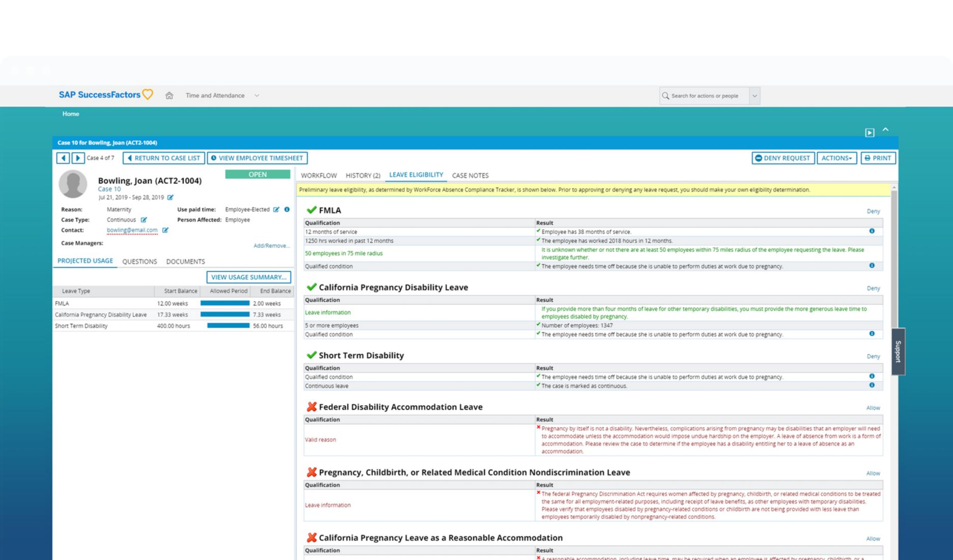This screenshot has width=953, height=560.
Task: Click the FMLA allowed period bar
Action: pos(225,303)
